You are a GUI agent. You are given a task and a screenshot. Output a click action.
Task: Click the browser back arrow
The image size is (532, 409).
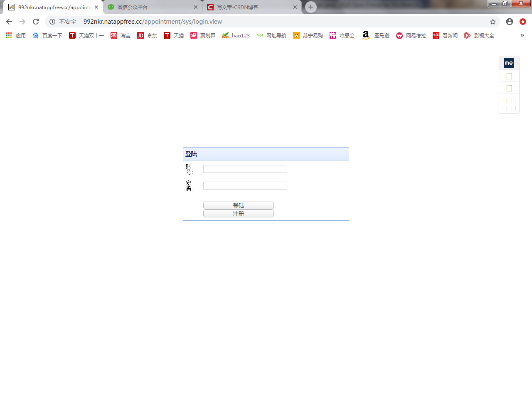click(x=9, y=22)
